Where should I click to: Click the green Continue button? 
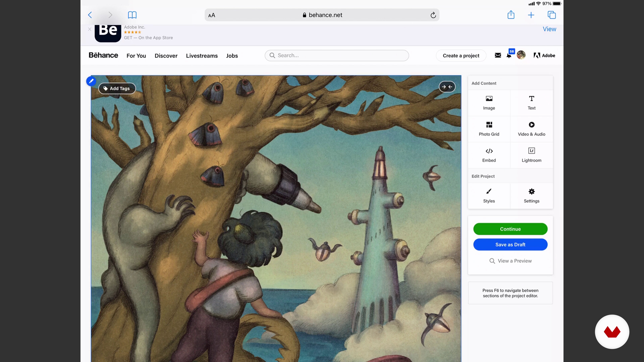point(510,229)
